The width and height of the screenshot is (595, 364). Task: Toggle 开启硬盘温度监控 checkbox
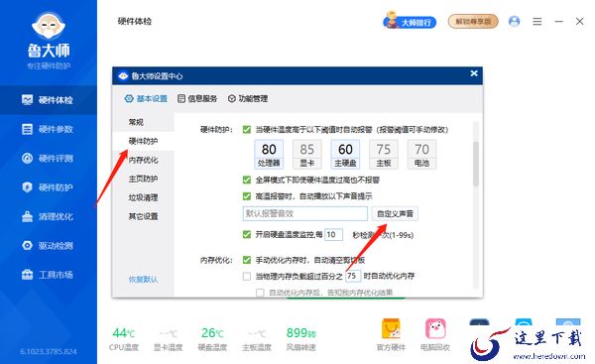tap(247, 235)
